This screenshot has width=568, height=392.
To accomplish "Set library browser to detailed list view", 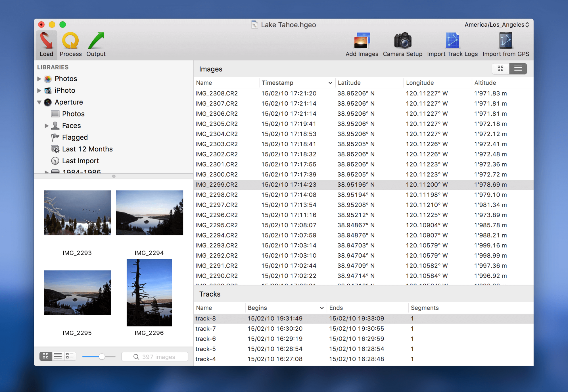I will 70,356.
